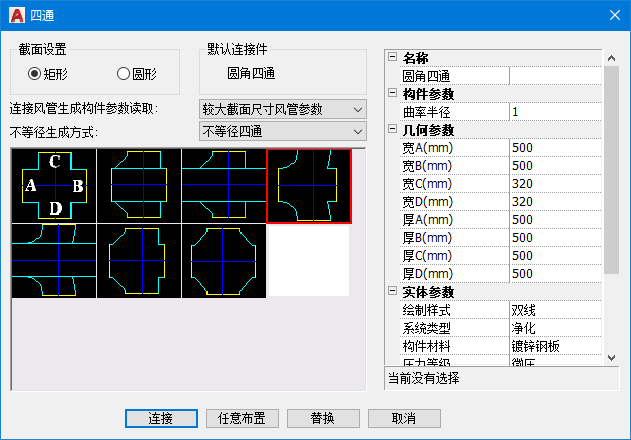The image size is (631, 440).
Task: Select the chamfered-corner cross fitting in bottom row middle
Action: [x=139, y=260]
